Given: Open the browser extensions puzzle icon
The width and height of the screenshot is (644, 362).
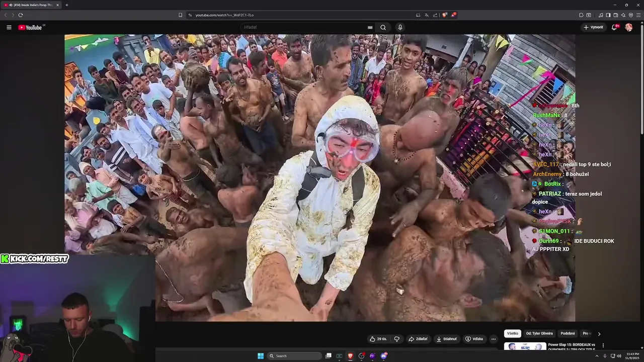Looking at the screenshot, I should coord(581,15).
